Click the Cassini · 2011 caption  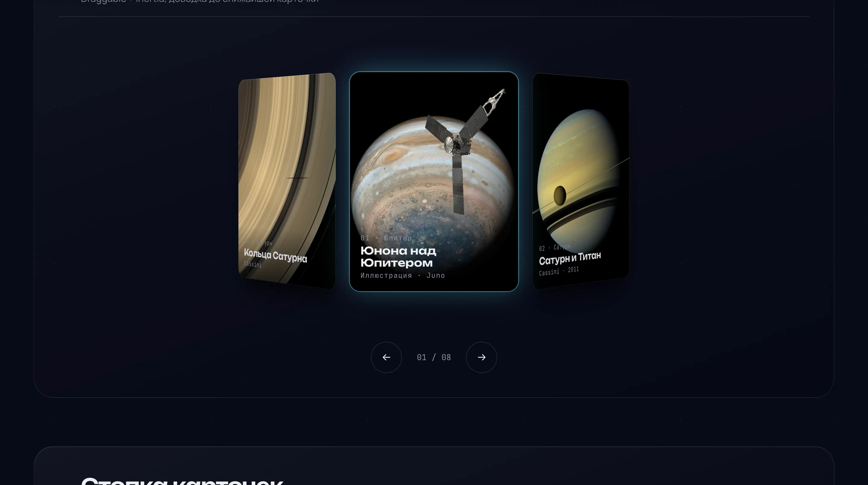559,271
